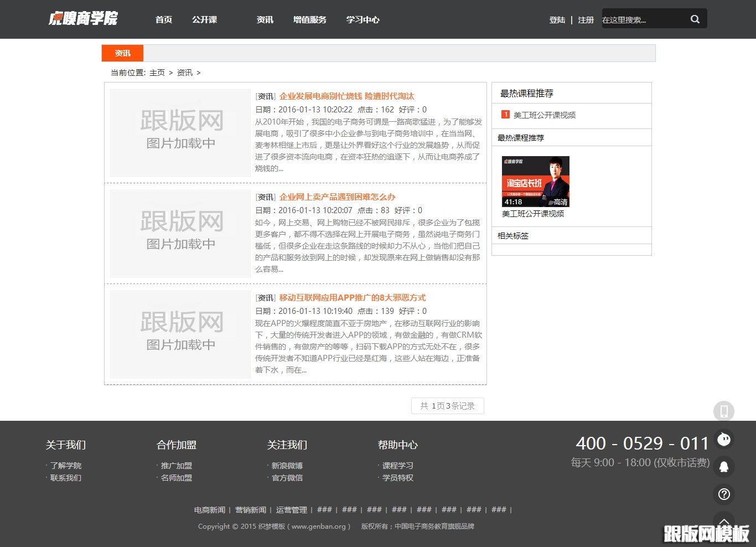
Task: Click inside the search input box
Action: click(x=642, y=18)
